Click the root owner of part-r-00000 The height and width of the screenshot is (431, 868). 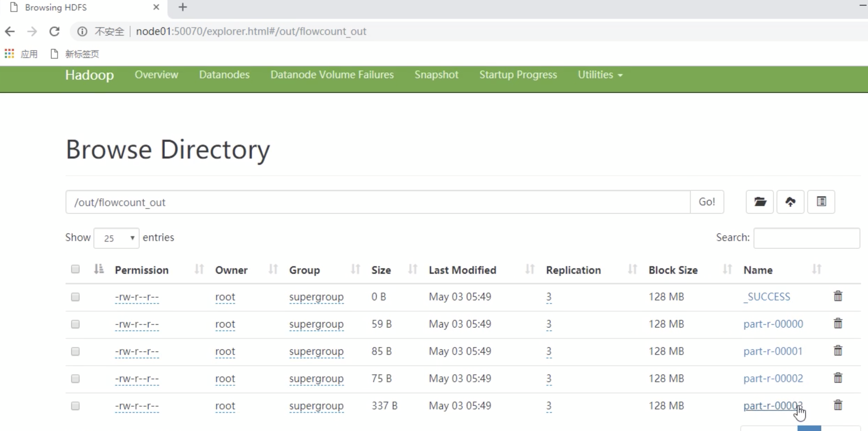[x=225, y=324]
